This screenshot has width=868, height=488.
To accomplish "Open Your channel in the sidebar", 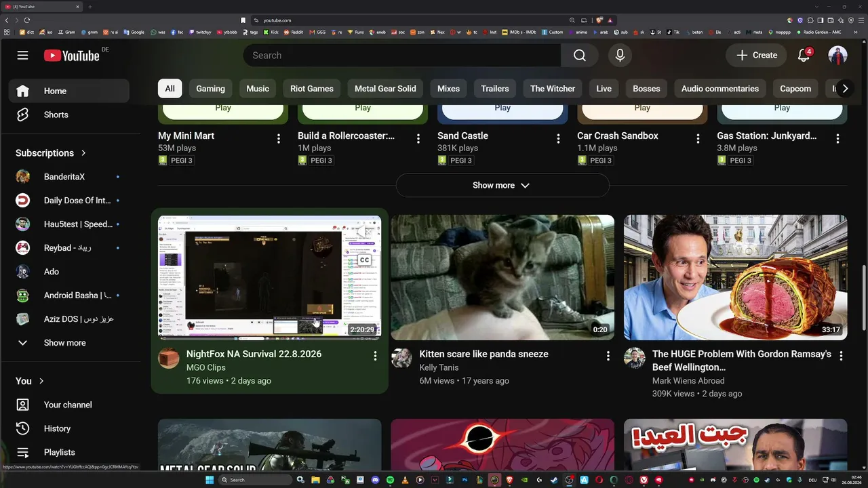I will (68, 405).
